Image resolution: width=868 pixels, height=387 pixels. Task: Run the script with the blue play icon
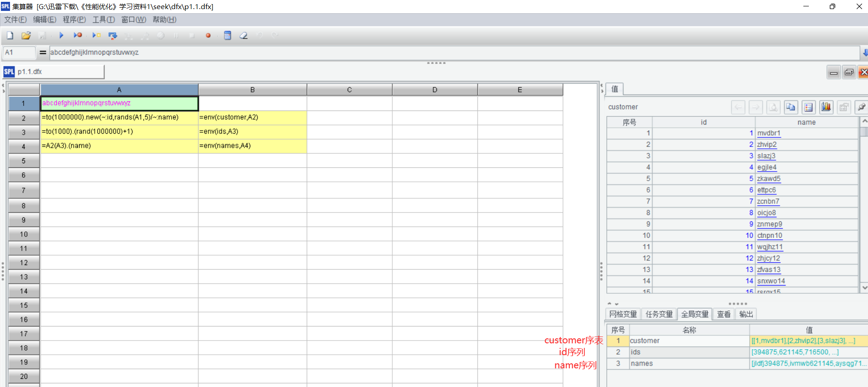click(61, 35)
